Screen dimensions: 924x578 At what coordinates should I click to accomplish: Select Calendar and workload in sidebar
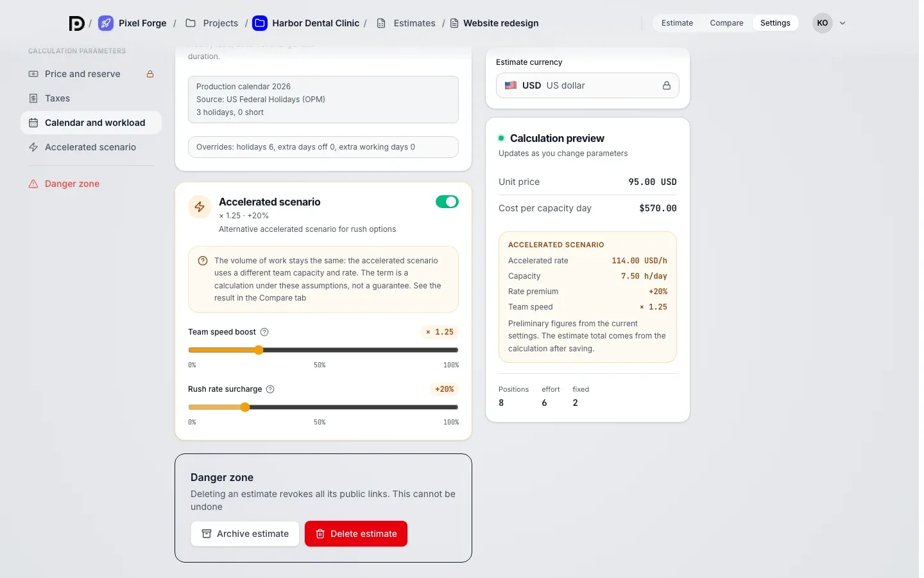click(x=91, y=123)
